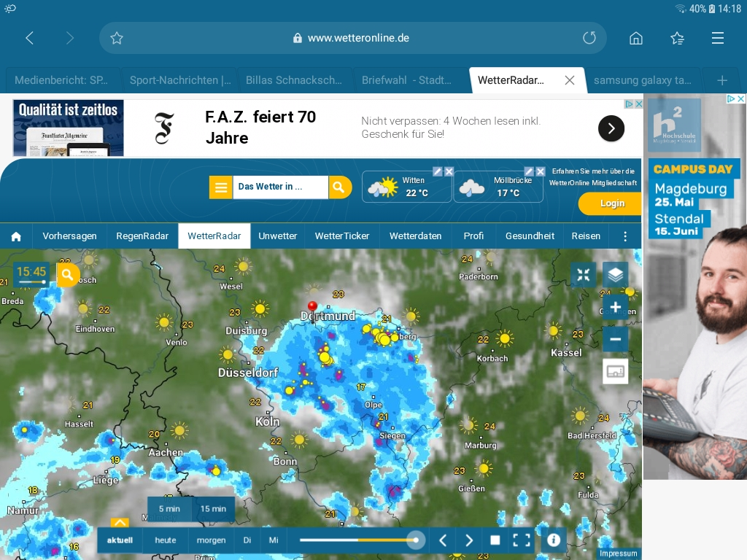Open Witten 22 °C weather card

[406, 187]
